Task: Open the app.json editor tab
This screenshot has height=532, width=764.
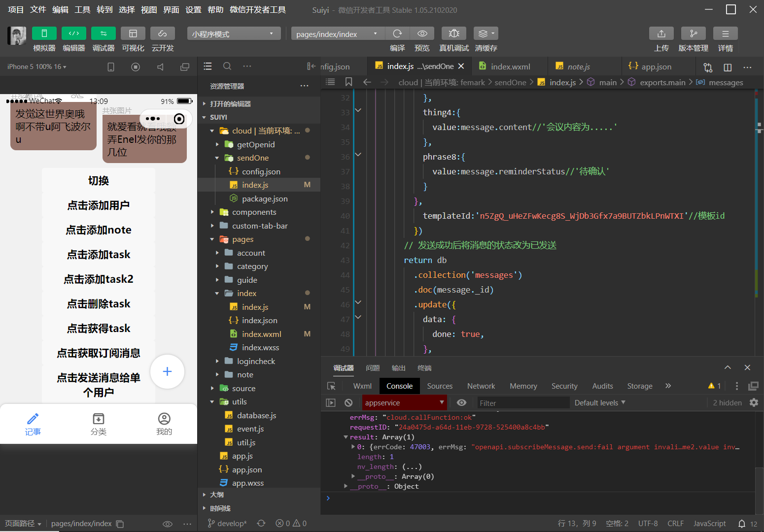Action: point(656,66)
